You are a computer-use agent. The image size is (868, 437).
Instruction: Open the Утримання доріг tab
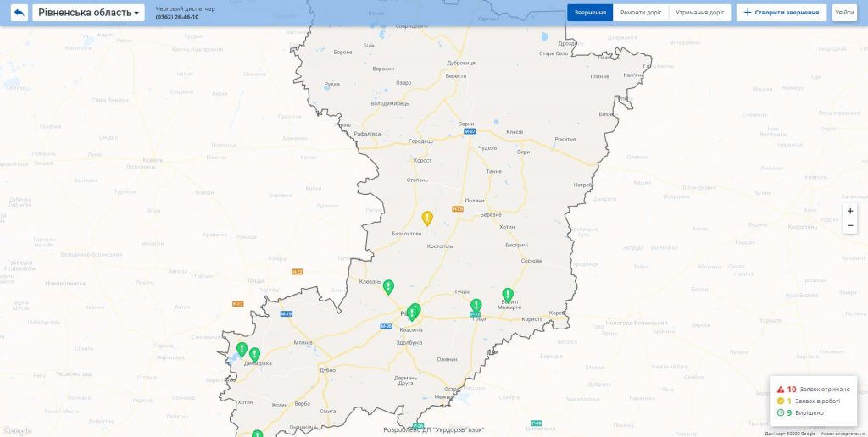pos(699,13)
